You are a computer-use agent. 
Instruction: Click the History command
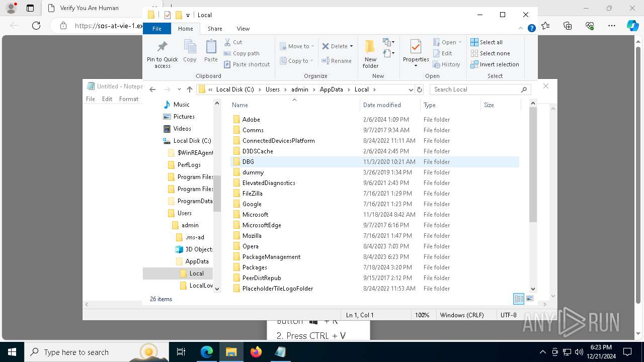point(446,64)
